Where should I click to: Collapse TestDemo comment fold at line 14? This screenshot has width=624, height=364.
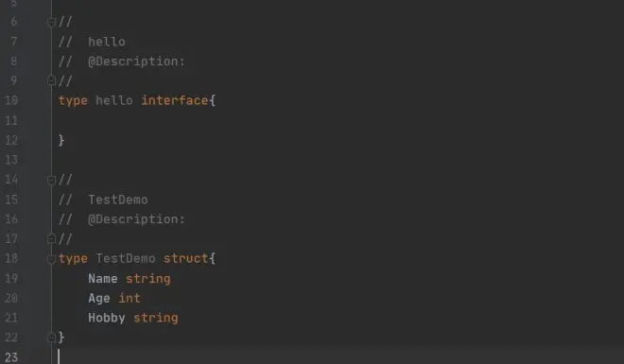point(51,180)
